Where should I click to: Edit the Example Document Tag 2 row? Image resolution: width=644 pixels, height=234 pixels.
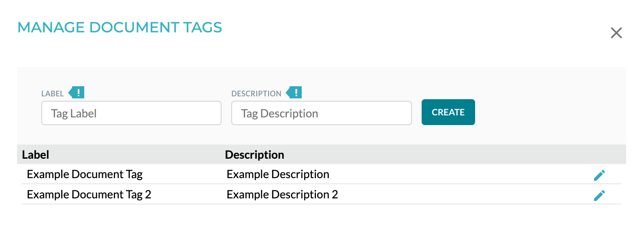[599, 196]
